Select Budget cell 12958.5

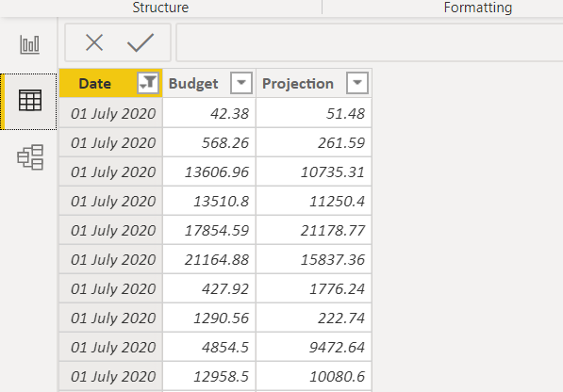click(209, 377)
